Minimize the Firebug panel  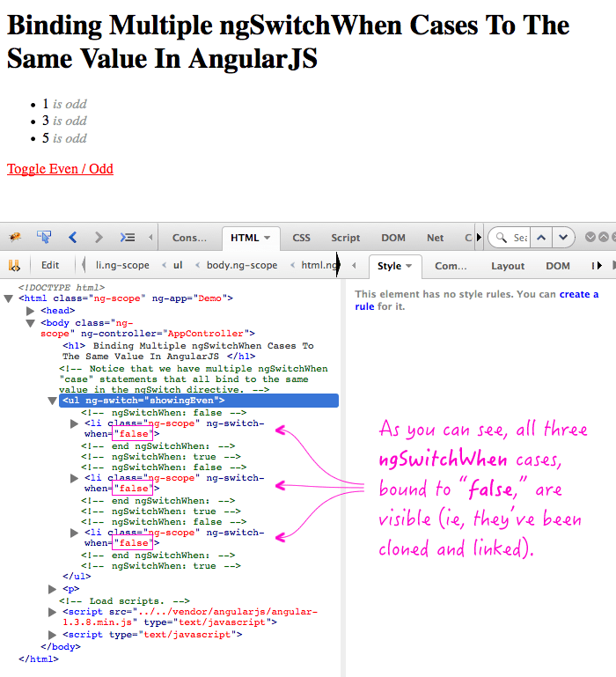coord(590,237)
